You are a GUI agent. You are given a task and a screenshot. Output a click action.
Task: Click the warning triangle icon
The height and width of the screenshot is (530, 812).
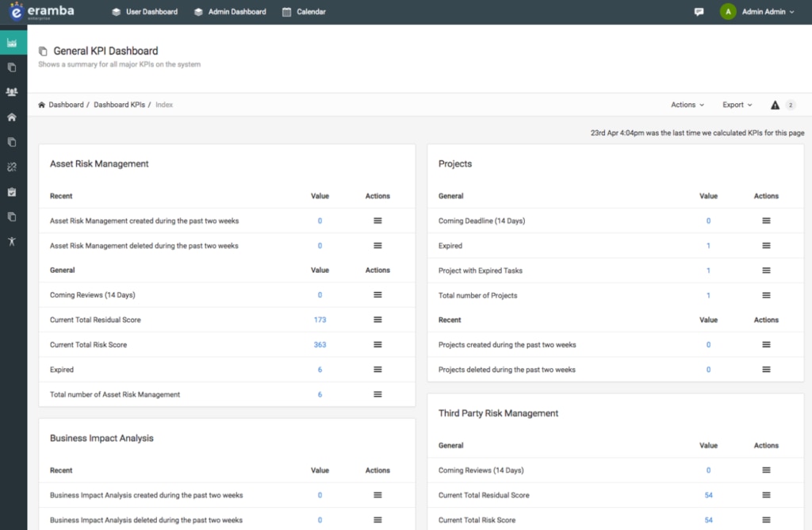[775, 106]
